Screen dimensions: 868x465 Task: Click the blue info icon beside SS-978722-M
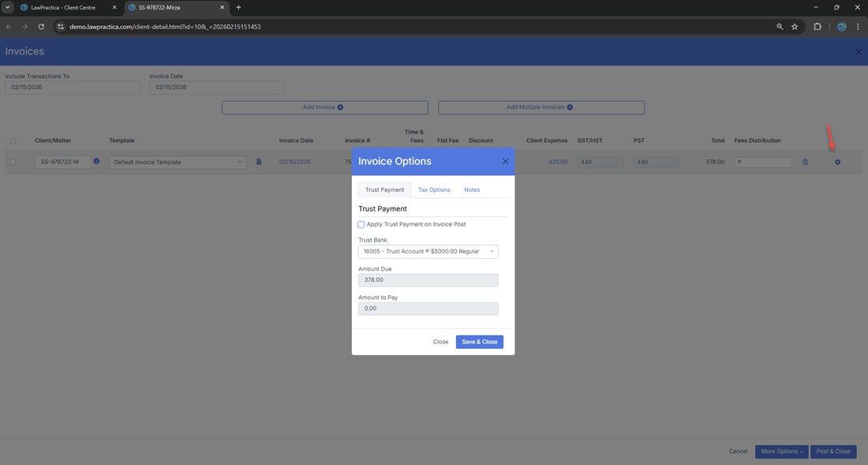click(96, 162)
